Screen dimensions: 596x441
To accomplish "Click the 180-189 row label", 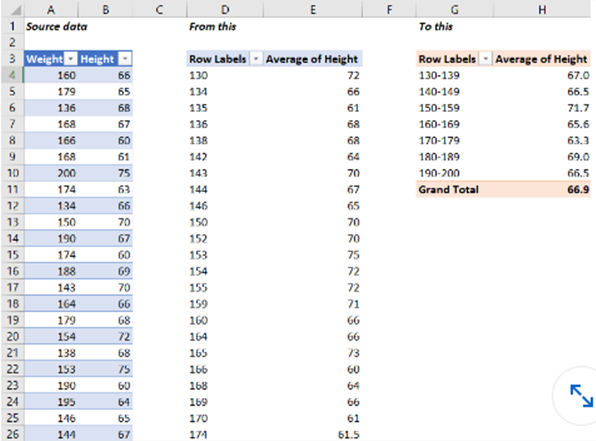I will coord(439,157).
